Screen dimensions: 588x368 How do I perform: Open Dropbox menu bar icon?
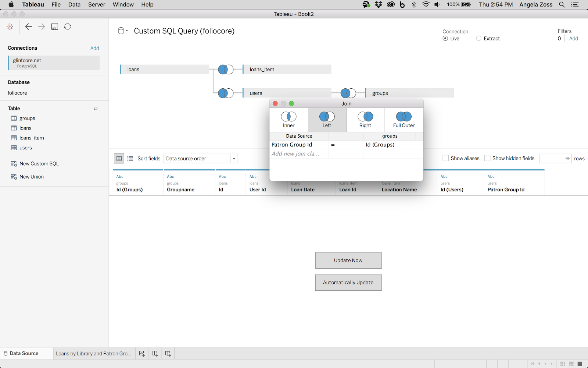pyautogui.click(x=379, y=4)
